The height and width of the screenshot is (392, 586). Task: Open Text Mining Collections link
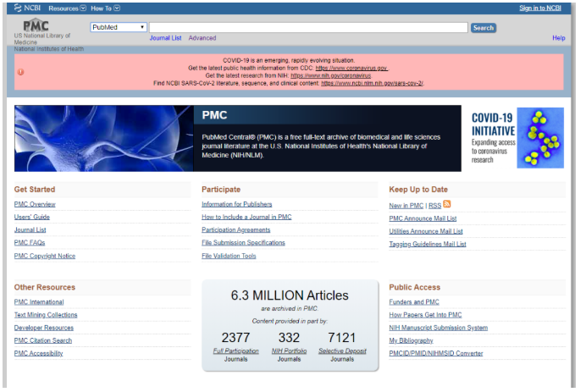46,315
